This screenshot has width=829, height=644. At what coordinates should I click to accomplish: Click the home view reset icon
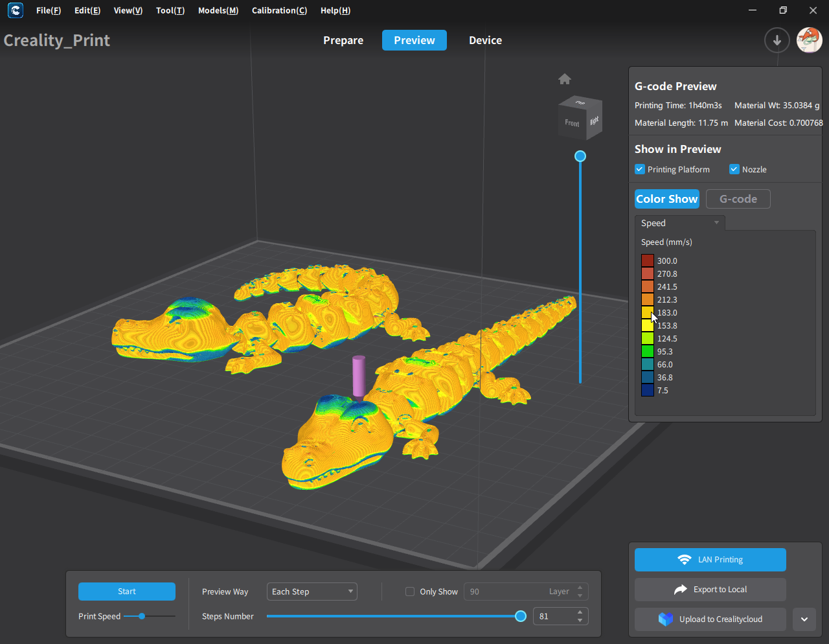(565, 79)
